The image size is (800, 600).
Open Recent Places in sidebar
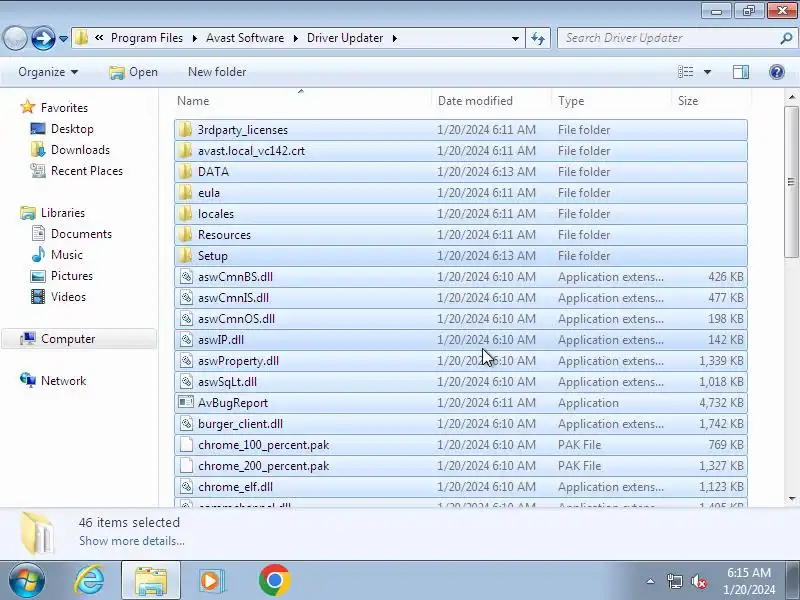point(87,170)
